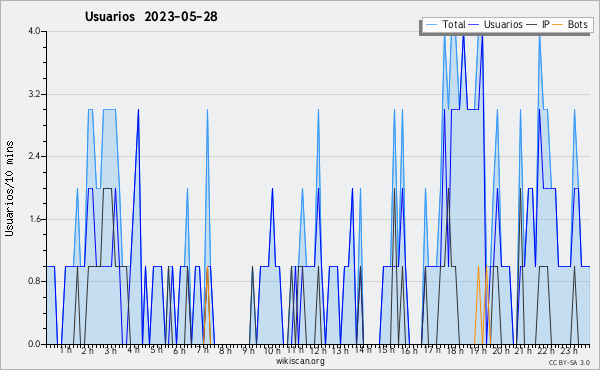Click the '15 h' x-axis label
The height and width of the screenshot is (370, 600).
[x=386, y=350]
